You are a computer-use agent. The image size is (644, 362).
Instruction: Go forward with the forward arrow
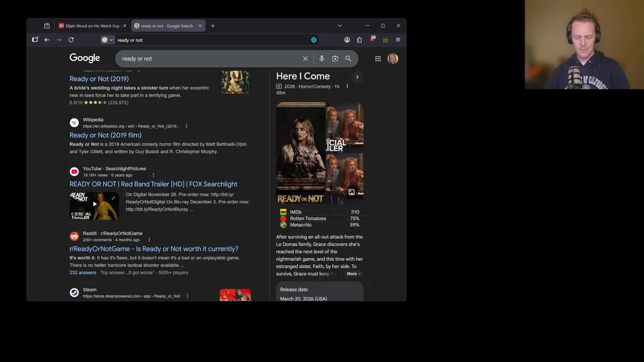click(59, 40)
